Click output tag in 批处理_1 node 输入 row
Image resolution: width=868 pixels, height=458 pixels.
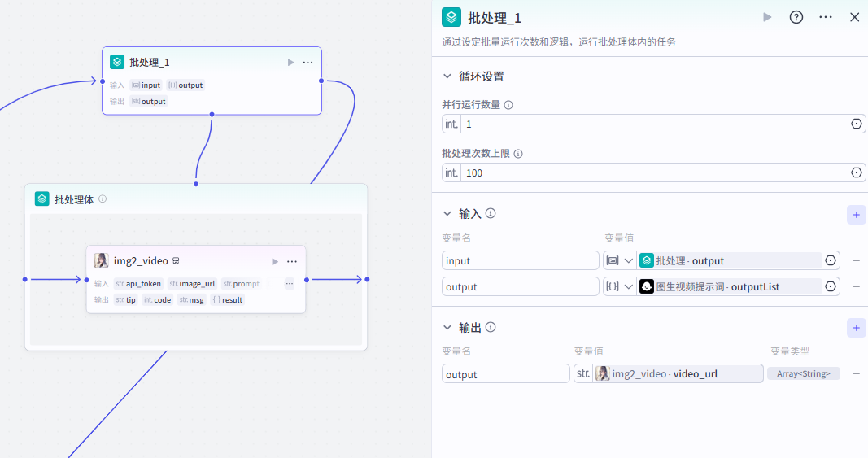point(186,85)
